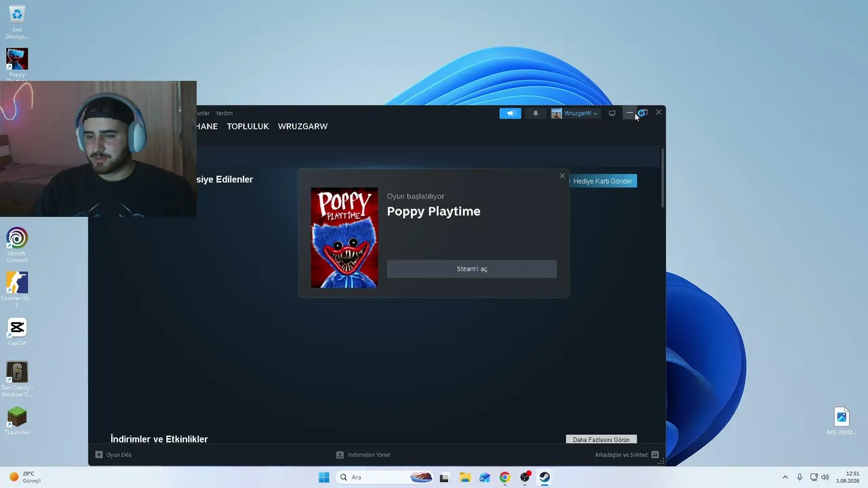Open the Windows Start menu

(324, 477)
